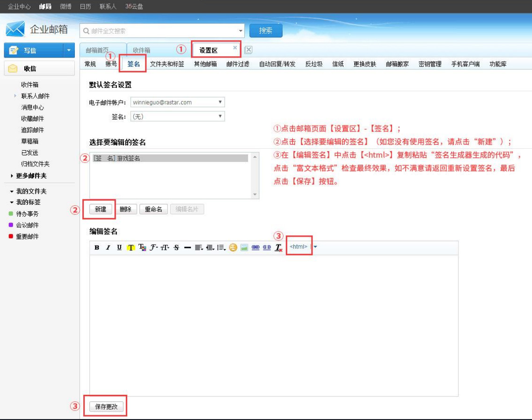
Task: Click the insert hyperlink icon
Action: (255, 247)
